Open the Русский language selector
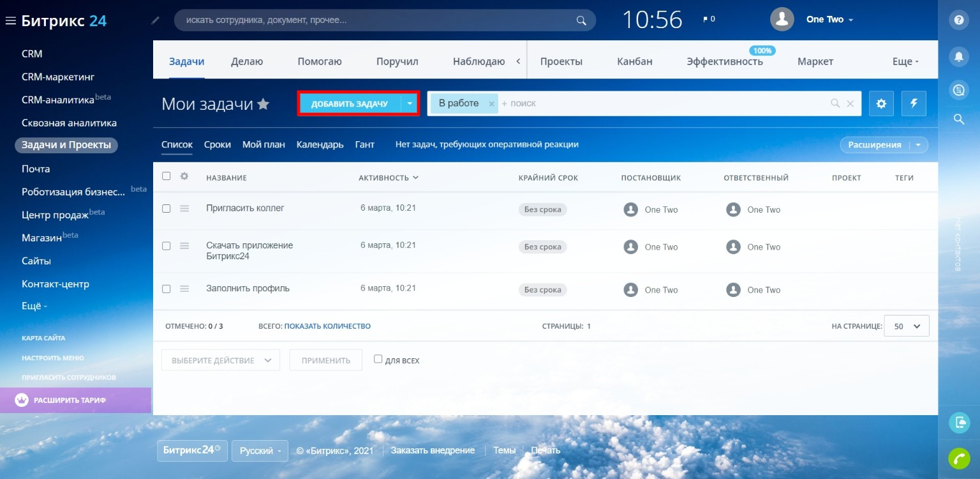This screenshot has width=980, height=479. pos(260,451)
